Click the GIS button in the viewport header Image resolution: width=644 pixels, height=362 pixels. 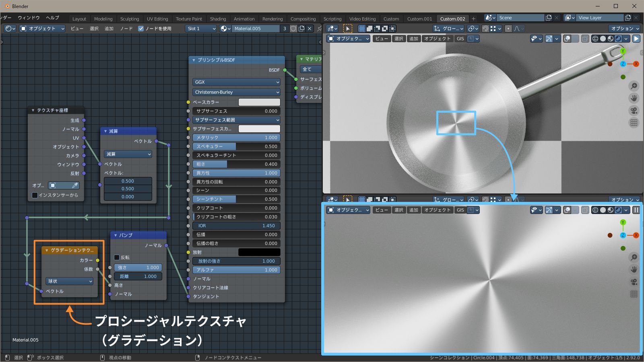point(460,39)
